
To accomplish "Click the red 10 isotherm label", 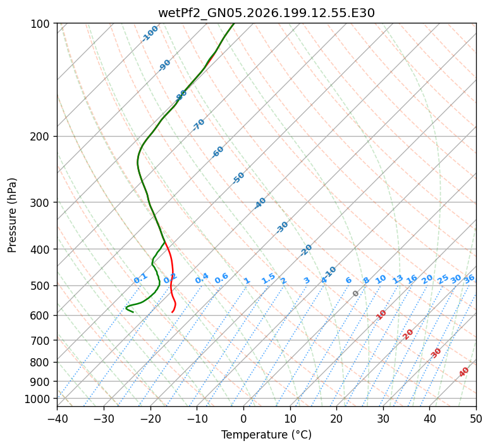I will pyautogui.click(x=381, y=314).
